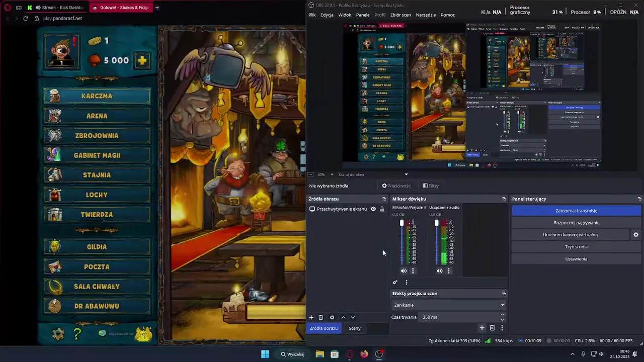Adjust Urządzenie audio volume slider
Image resolution: width=644 pixels, height=362 pixels.
[437, 223]
